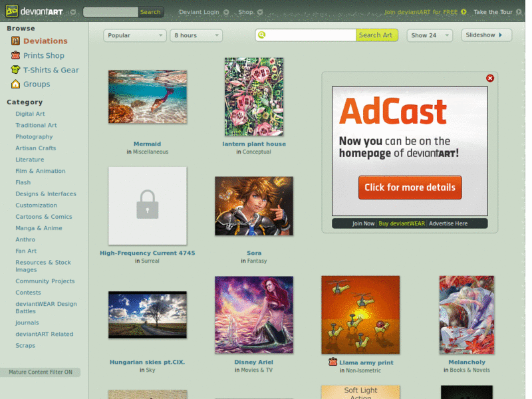This screenshot has height=399, width=532.
Task: Open the dropdown arrow beside deviantART logo
Action: (72, 12)
